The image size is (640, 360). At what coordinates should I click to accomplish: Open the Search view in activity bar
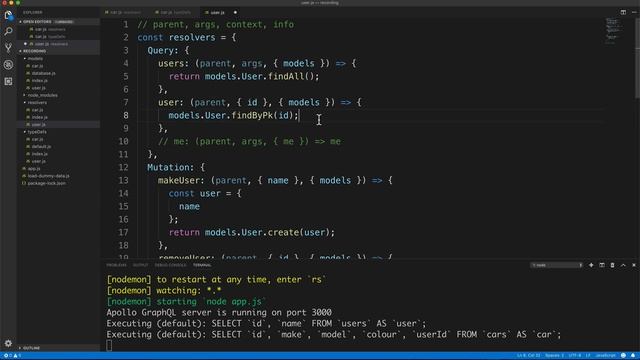click(x=8, y=31)
